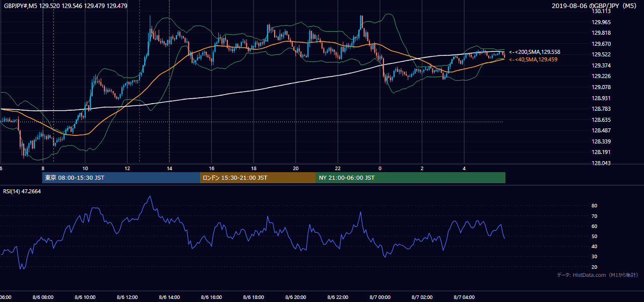Click hour 18 on the price chart time axis
644x302 pixels.
[x=253, y=169]
